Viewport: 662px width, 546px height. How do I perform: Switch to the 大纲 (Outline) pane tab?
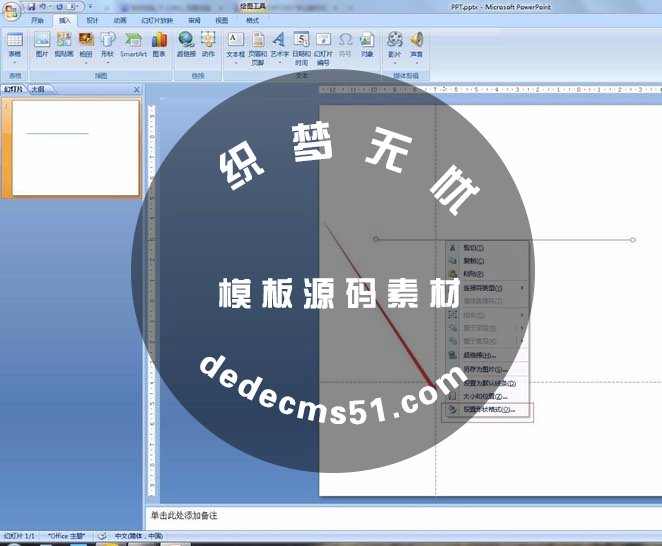pyautogui.click(x=37, y=90)
